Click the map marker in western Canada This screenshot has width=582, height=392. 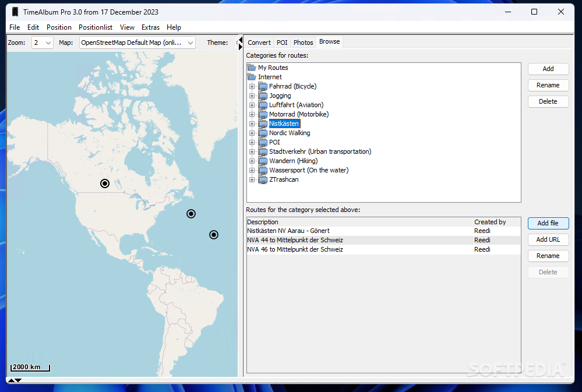pyautogui.click(x=105, y=183)
